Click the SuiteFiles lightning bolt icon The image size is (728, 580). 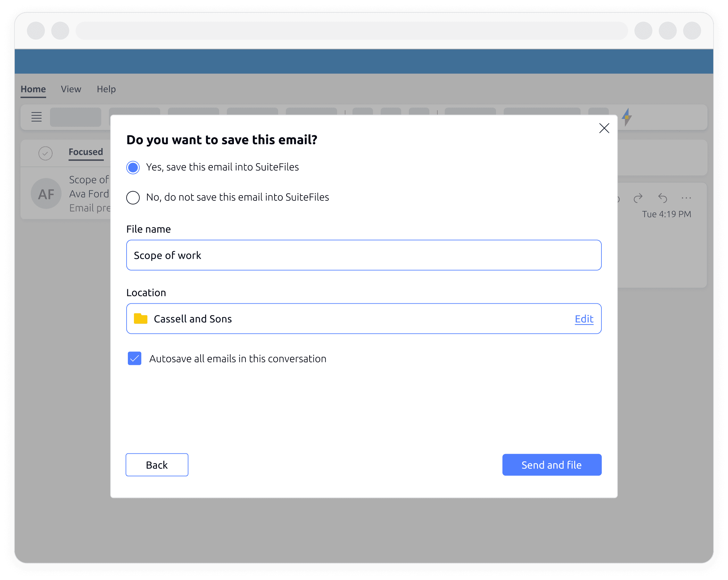click(x=627, y=117)
